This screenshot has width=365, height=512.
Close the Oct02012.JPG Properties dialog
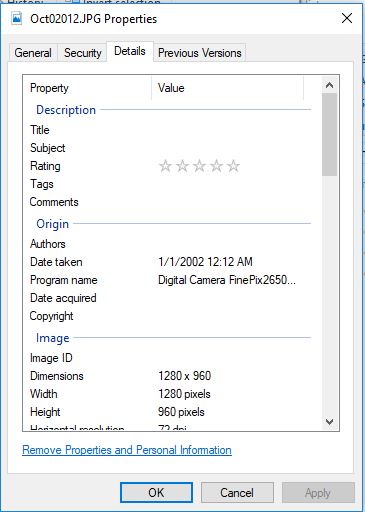[x=347, y=18]
